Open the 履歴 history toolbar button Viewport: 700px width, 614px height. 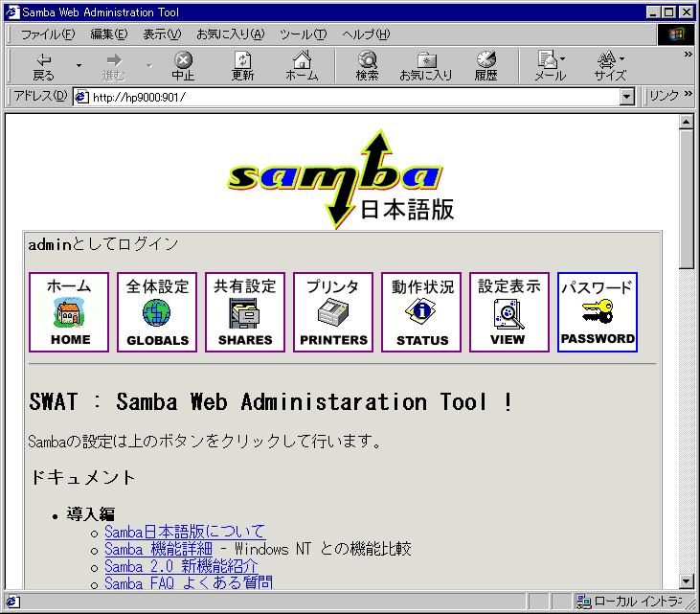pyautogui.click(x=485, y=66)
